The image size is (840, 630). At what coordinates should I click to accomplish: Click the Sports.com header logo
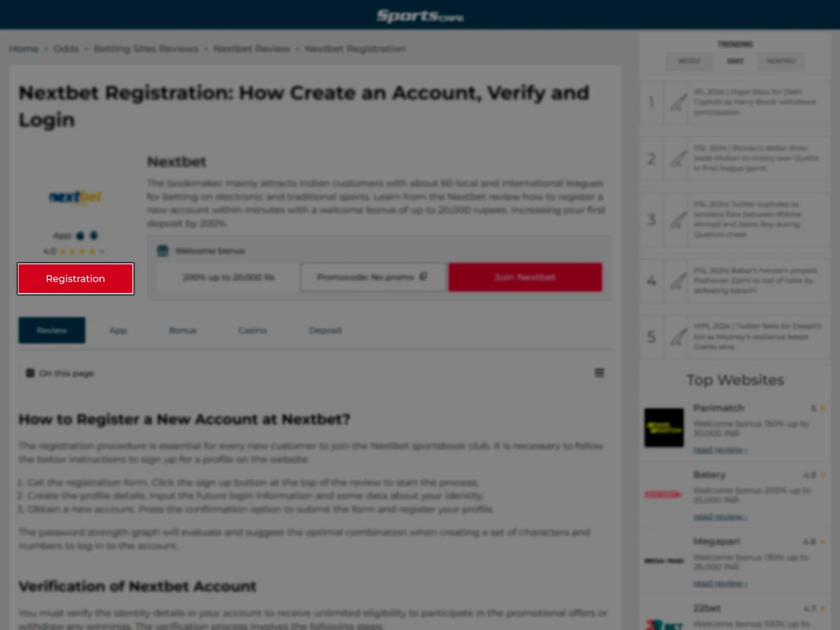click(420, 14)
